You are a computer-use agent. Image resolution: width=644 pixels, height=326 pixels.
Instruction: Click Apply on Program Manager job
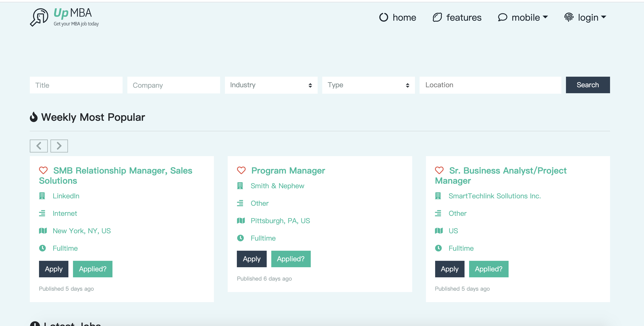click(x=252, y=259)
